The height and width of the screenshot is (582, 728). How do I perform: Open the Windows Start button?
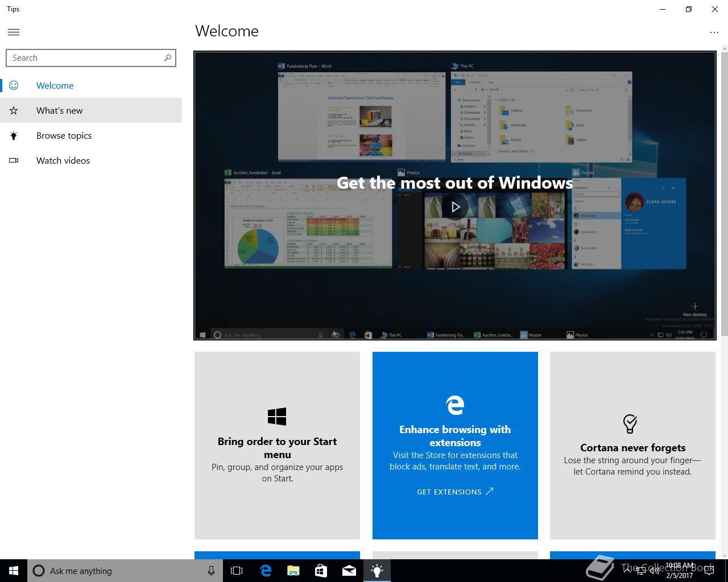[x=14, y=571]
